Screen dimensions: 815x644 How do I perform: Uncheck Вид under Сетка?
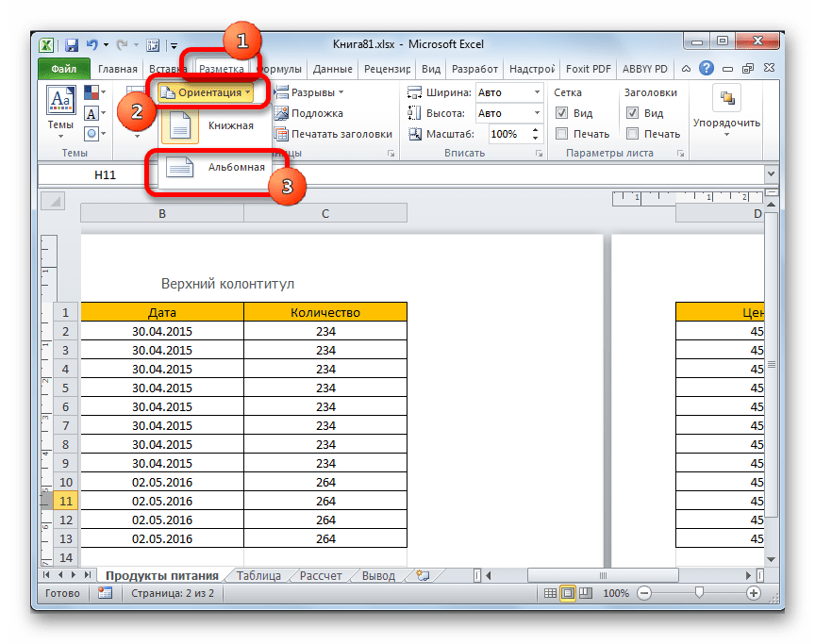click(562, 112)
